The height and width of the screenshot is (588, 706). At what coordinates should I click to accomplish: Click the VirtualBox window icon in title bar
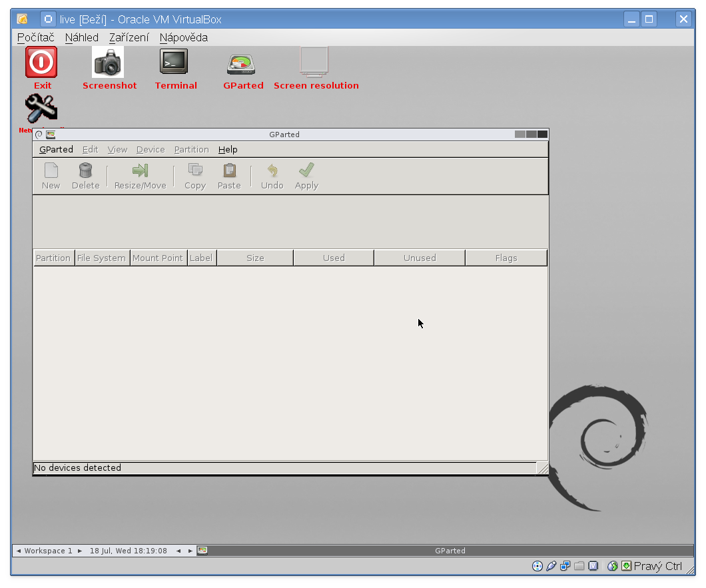click(22, 19)
